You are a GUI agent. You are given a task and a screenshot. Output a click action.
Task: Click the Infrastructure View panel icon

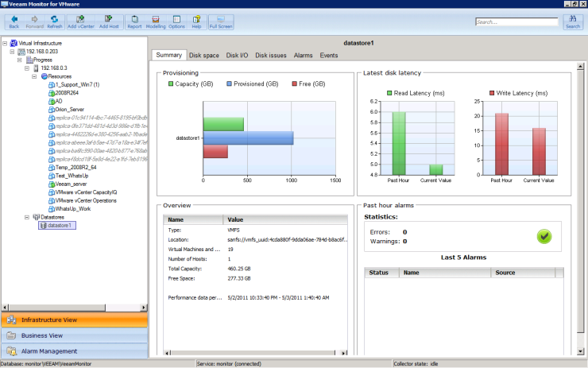tap(11, 320)
